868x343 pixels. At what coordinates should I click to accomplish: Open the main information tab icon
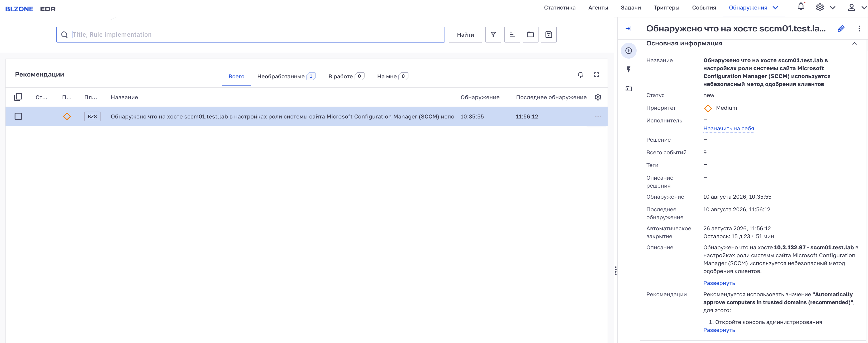pyautogui.click(x=628, y=51)
